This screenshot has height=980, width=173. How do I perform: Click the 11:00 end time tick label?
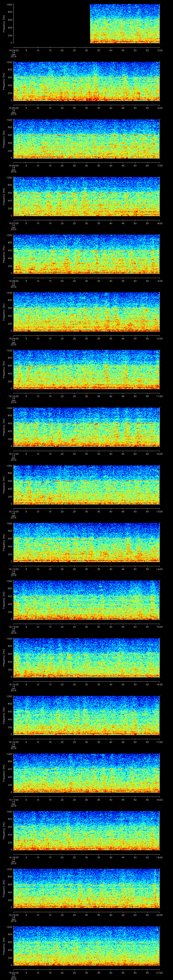tap(159, 396)
